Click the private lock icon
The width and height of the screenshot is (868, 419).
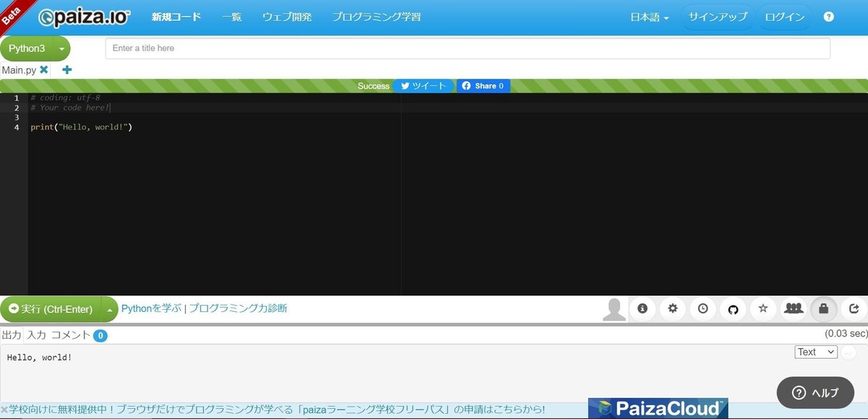(x=824, y=308)
